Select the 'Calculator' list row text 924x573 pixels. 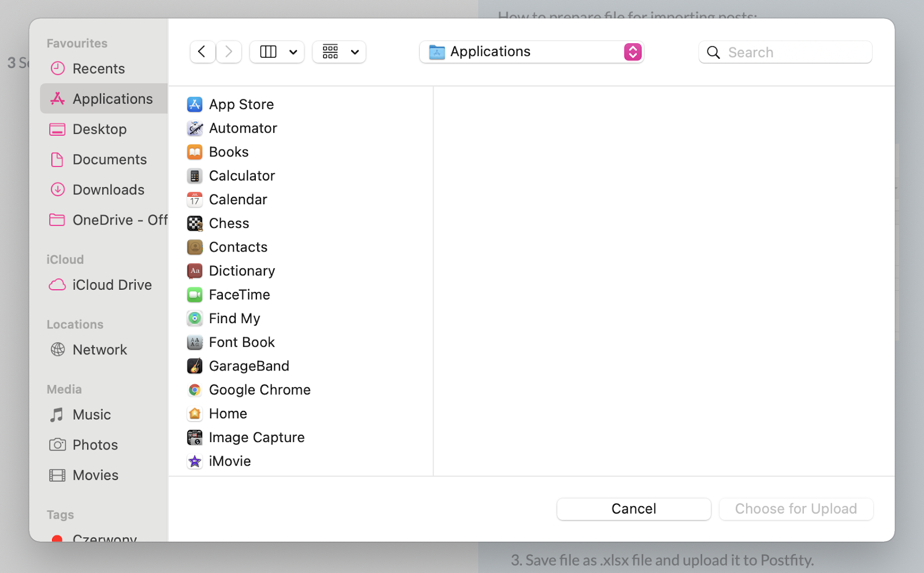click(242, 176)
